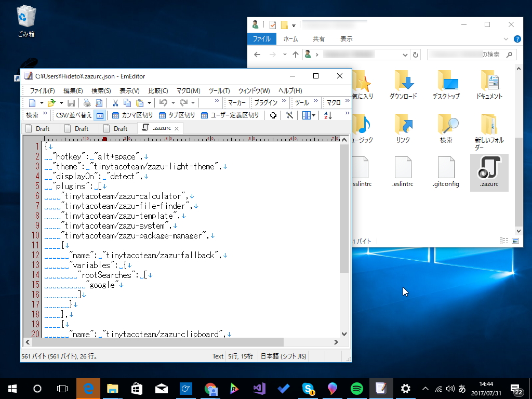
Task: Expand the Redo history dropdown arrow
Action: click(193, 103)
